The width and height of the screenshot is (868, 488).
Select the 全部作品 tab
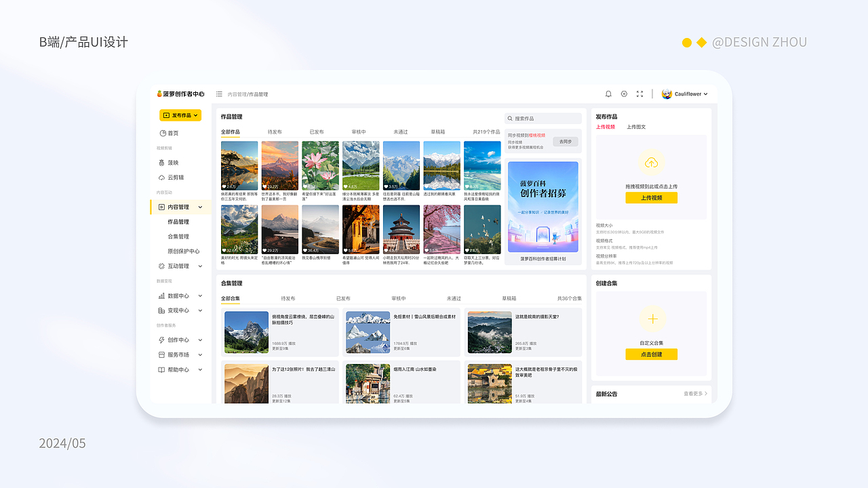231,132
